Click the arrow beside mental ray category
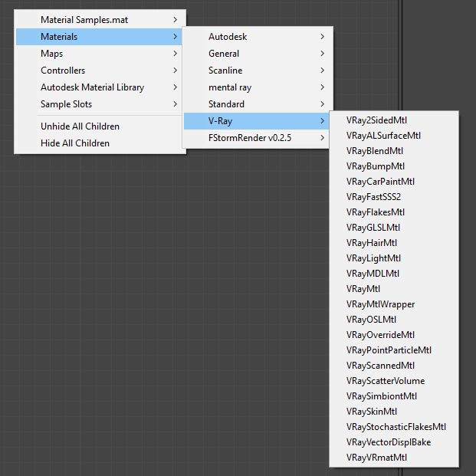 (x=323, y=87)
